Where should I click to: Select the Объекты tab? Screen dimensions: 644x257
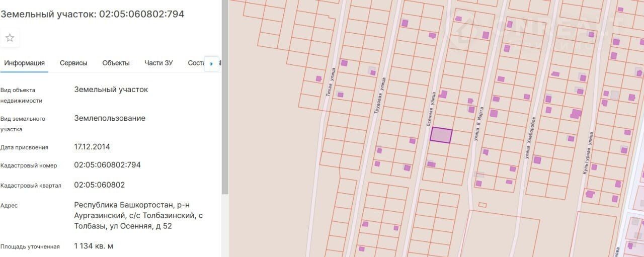coord(116,63)
